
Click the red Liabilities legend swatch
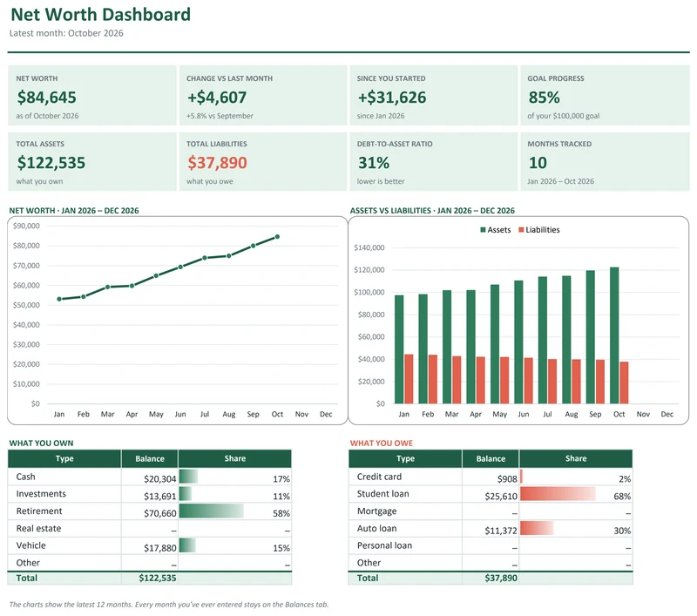pos(521,230)
